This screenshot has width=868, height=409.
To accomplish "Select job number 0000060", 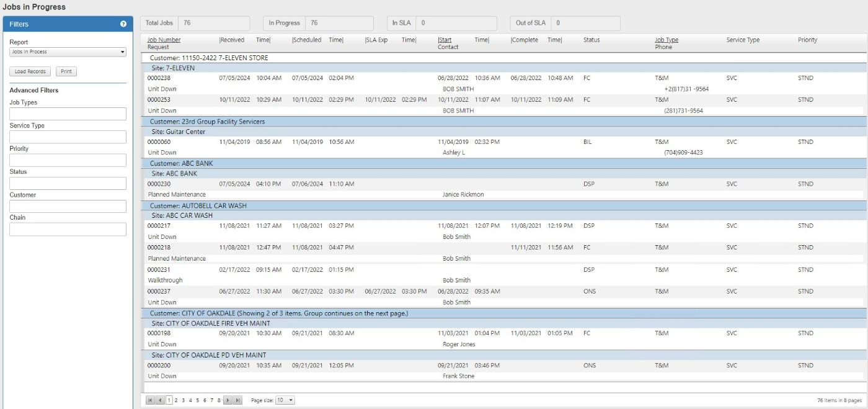I will point(159,142).
